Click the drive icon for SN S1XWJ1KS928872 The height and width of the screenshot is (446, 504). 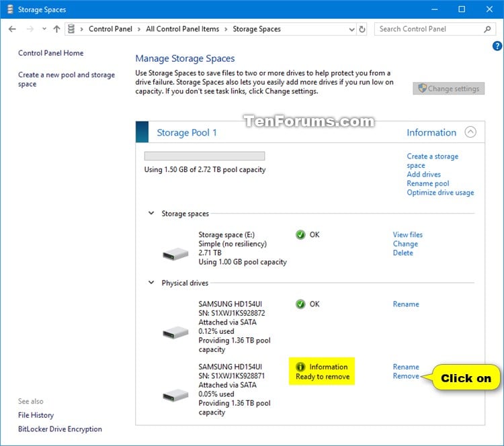175,332
